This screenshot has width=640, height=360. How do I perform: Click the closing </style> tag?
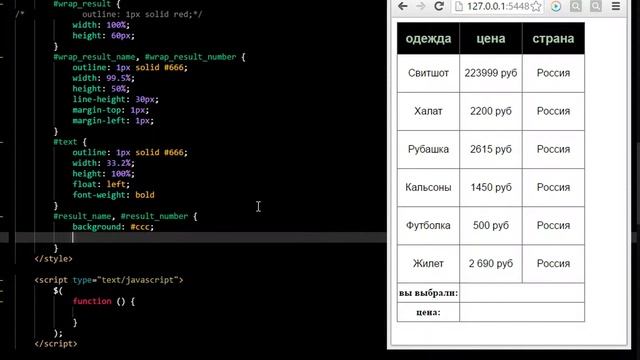(x=53, y=259)
